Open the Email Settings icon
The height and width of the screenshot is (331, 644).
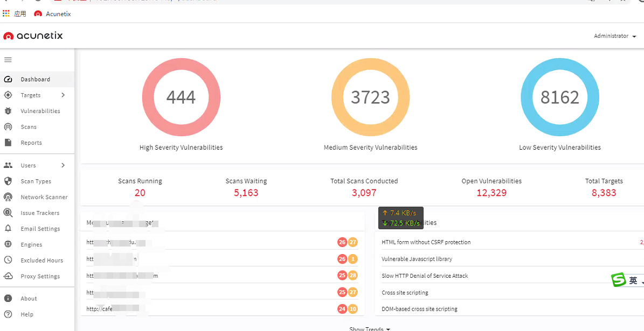(x=9, y=228)
